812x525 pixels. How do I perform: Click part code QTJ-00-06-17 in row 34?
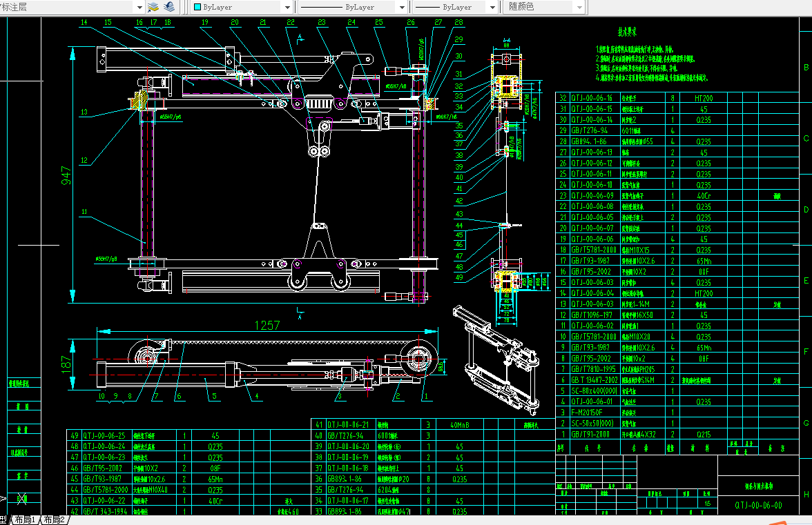point(348,501)
